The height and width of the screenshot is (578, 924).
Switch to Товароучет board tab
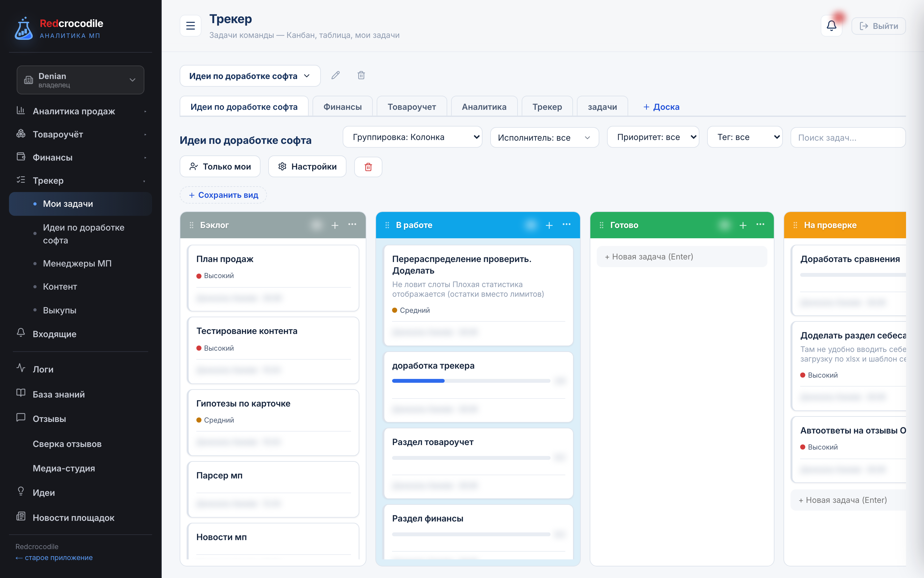tap(412, 107)
